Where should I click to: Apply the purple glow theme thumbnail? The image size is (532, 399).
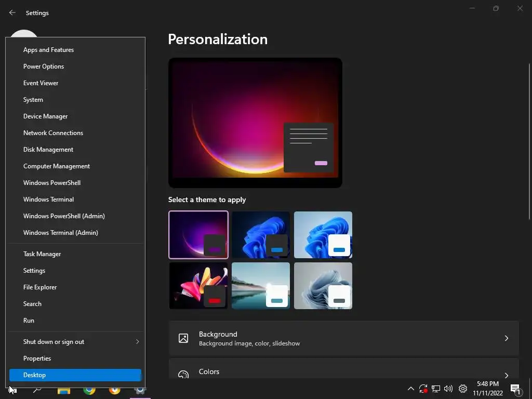click(x=198, y=235)
